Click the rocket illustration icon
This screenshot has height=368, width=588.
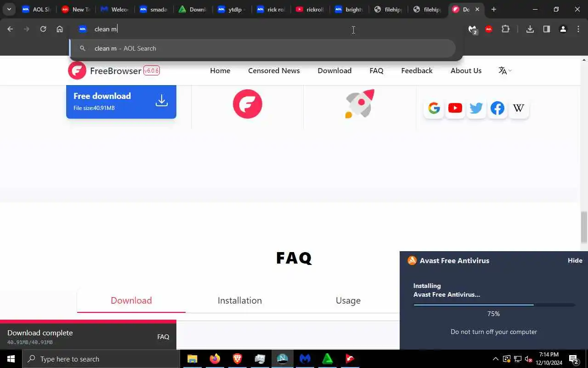(360, 104)
